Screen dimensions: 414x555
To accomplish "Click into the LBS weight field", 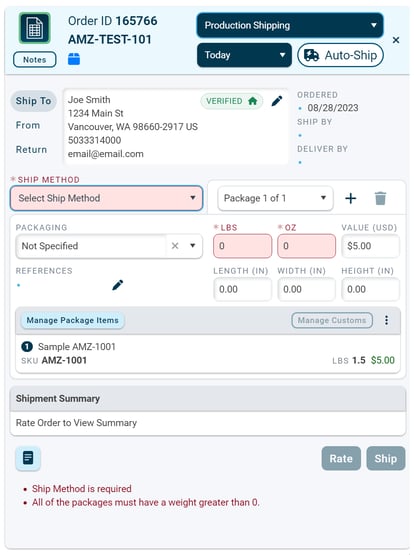I will coord(242,246).
